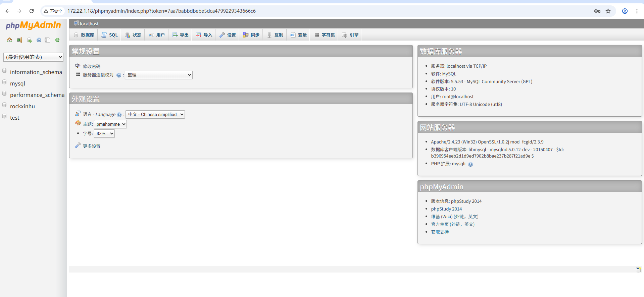Bookmark this page with the star icon
The width and height of the screenshot is (644, 297).
608,11
